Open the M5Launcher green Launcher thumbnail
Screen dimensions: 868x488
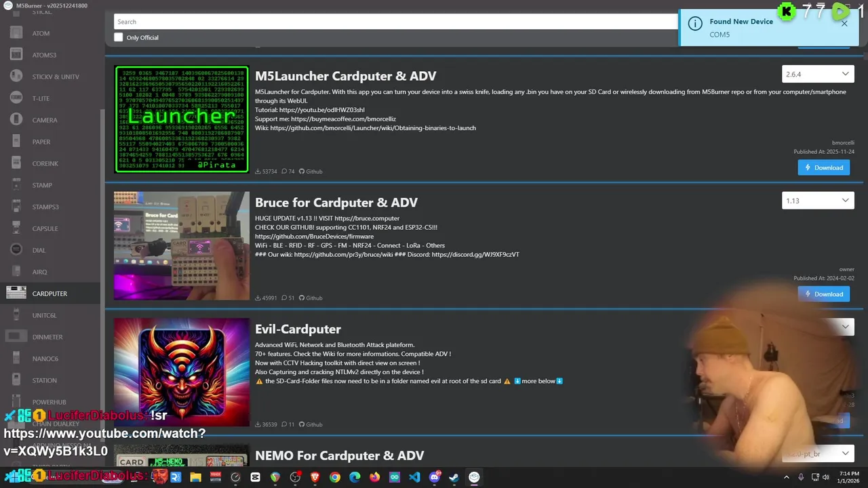click(x=182, y=119)
